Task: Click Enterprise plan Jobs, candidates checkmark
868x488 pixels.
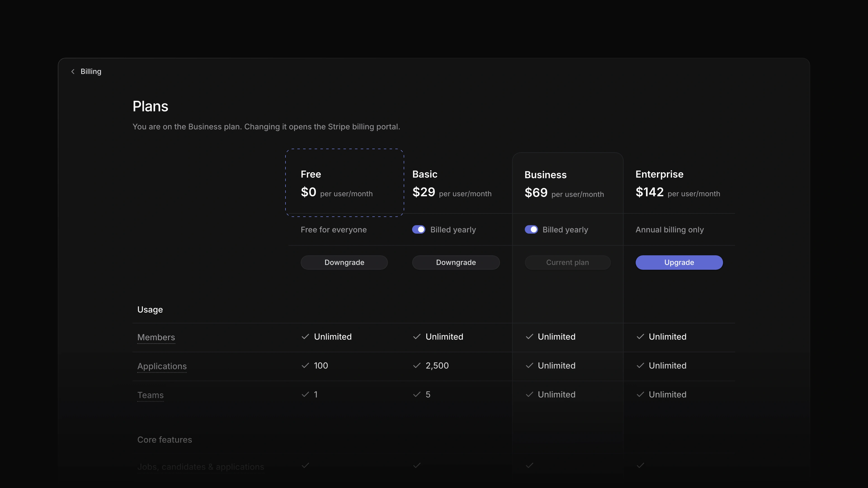Action: click(x=640, y=465)
